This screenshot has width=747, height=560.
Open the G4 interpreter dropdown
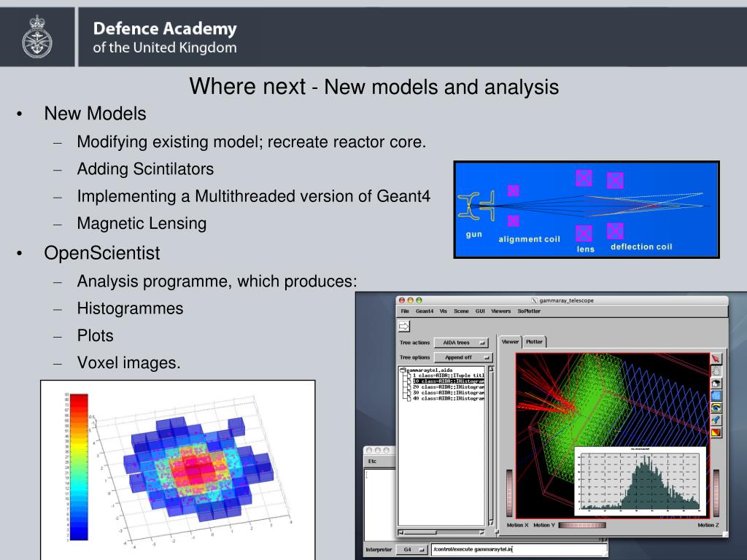click(x=411, y=550)
